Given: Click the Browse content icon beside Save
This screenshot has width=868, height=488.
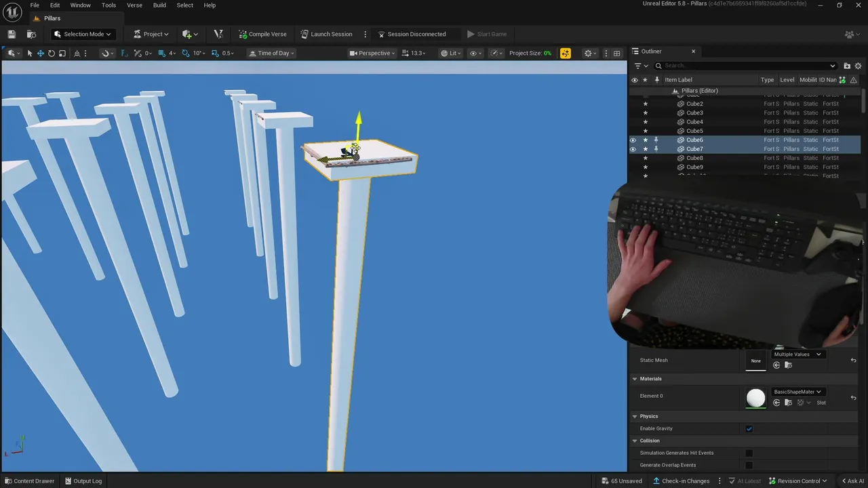Looking at the screenshot, I should pos(31,34).
